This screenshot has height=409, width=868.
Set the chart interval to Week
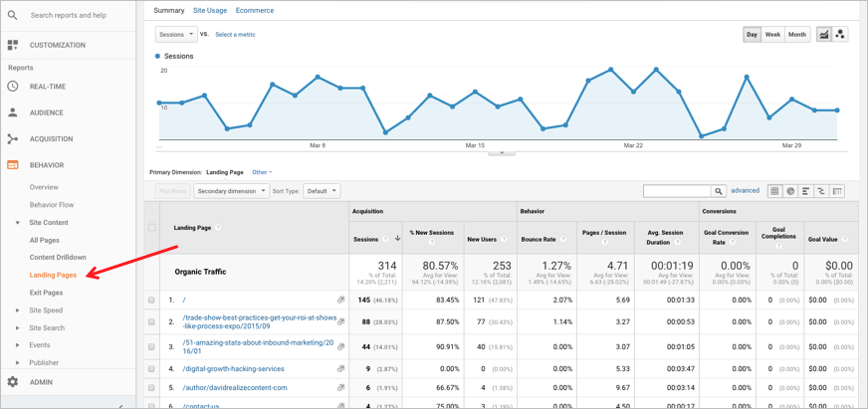pos(772,35)
